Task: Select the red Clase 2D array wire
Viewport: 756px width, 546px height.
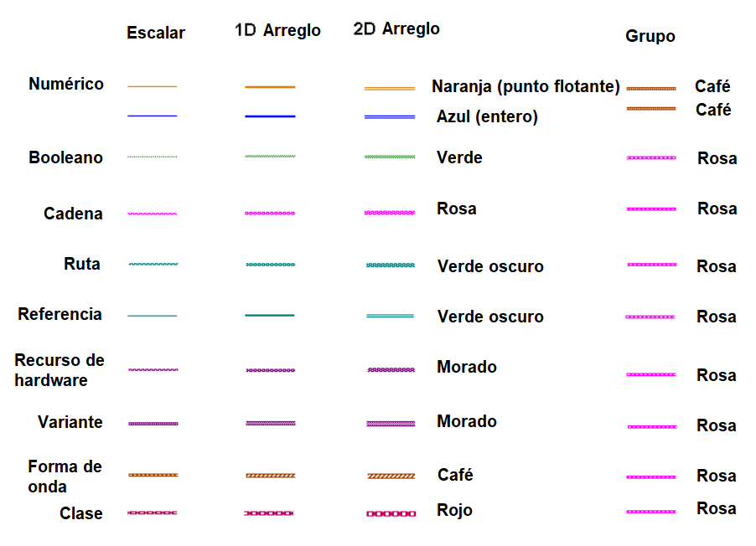Action: (391, 513)
